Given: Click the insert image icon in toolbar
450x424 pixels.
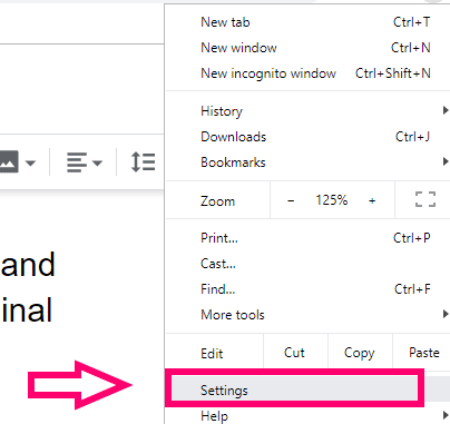Looking at the screenshot, I should [x=8, y=162].
